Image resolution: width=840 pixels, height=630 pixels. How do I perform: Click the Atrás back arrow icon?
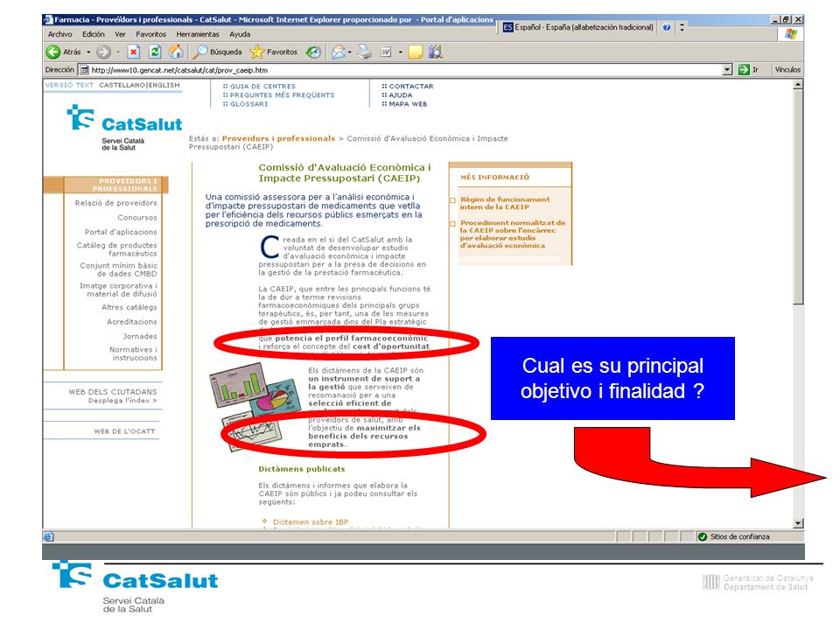click(53, 52)
